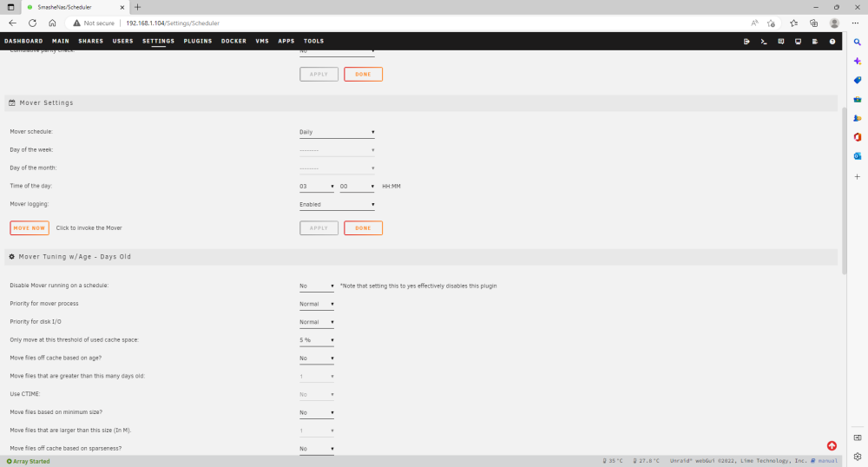Open Priority for disk I/O dropdown
Image resolution: width=868 pixels, height=467 pixels.
click(x=317, y=322)
